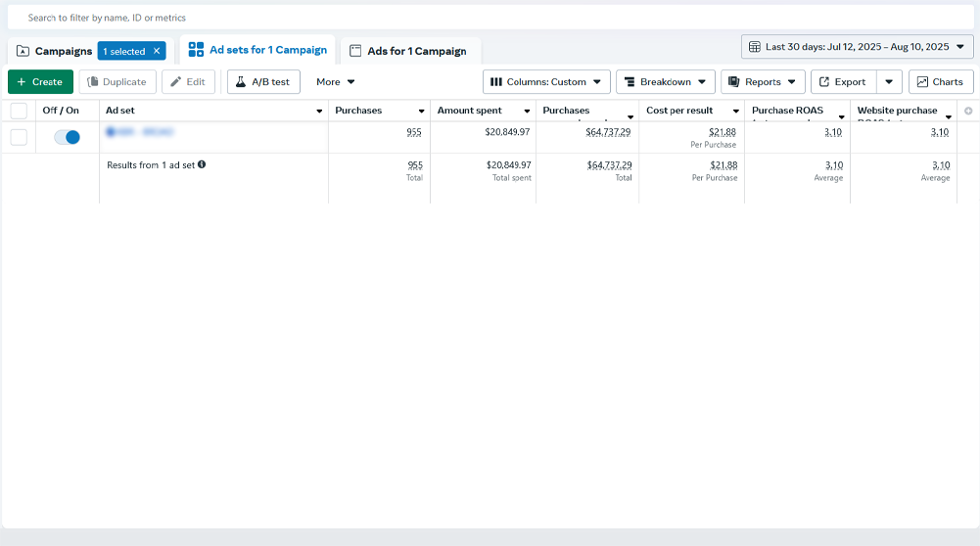Open the Columns: Custom dropdown
This screenshot has width=980, height=546.
[545, 82]
